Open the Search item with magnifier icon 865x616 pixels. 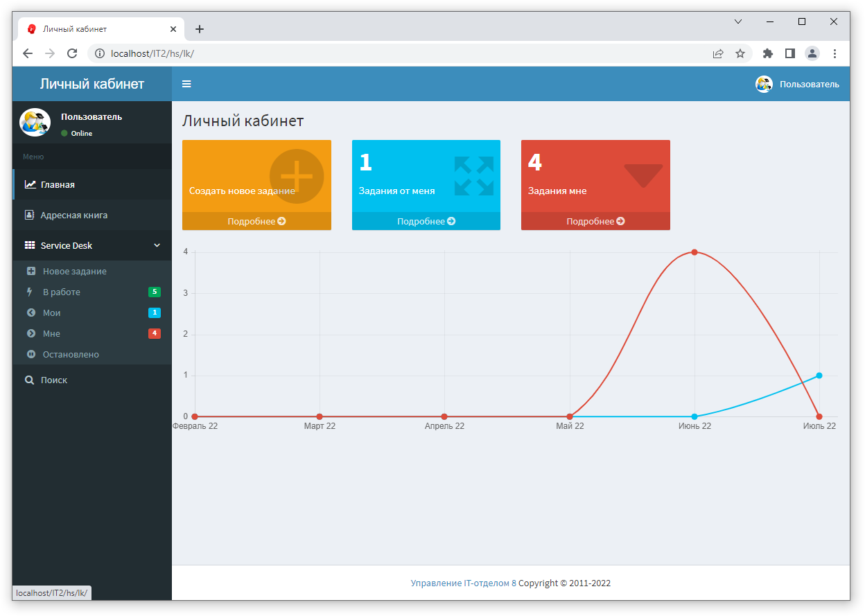[53, 380]
